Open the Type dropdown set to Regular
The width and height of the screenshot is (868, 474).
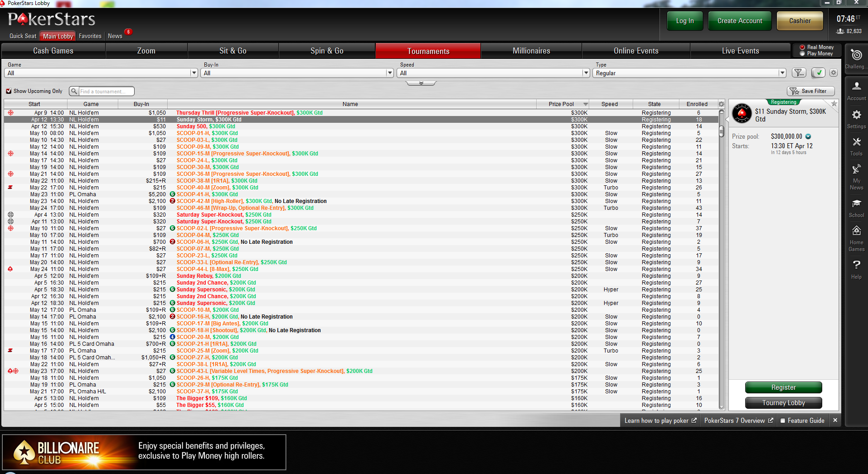pyautogui.click(x=689, y=73)
